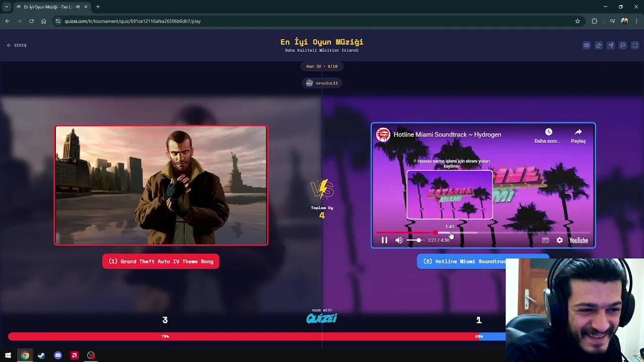Open Discord from the taskbar

coord(58,355)
